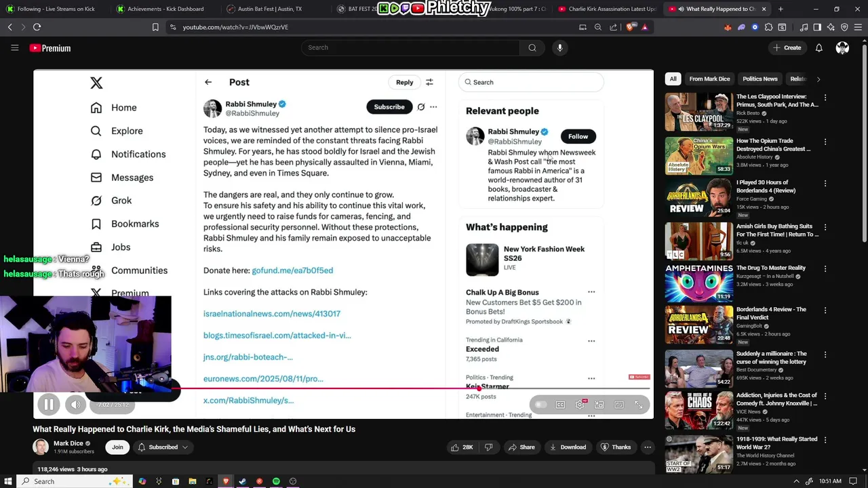
Task: Switch to miniplayer mode
Action: 599,405
